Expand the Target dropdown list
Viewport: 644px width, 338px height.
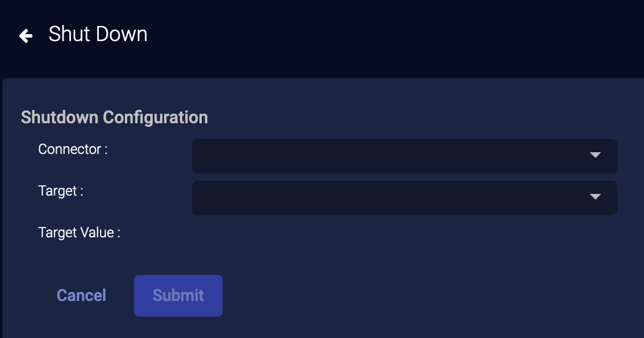click(x=393, y=198)
